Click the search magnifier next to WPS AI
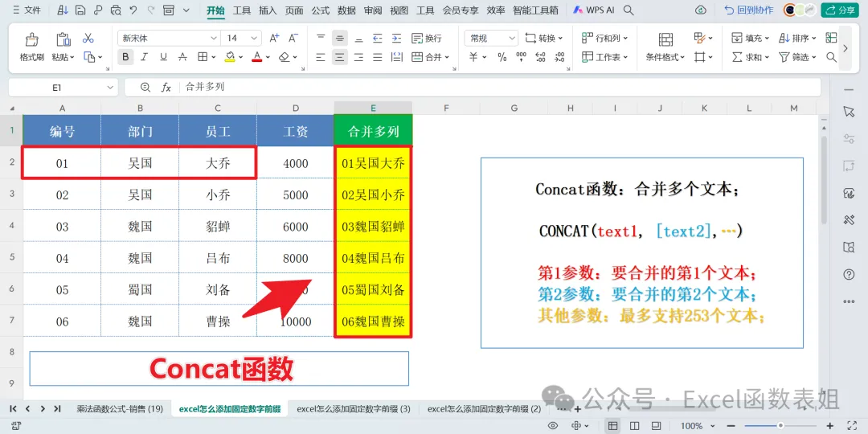Viewport: 868px width, 434px height. tap(628, 10)
